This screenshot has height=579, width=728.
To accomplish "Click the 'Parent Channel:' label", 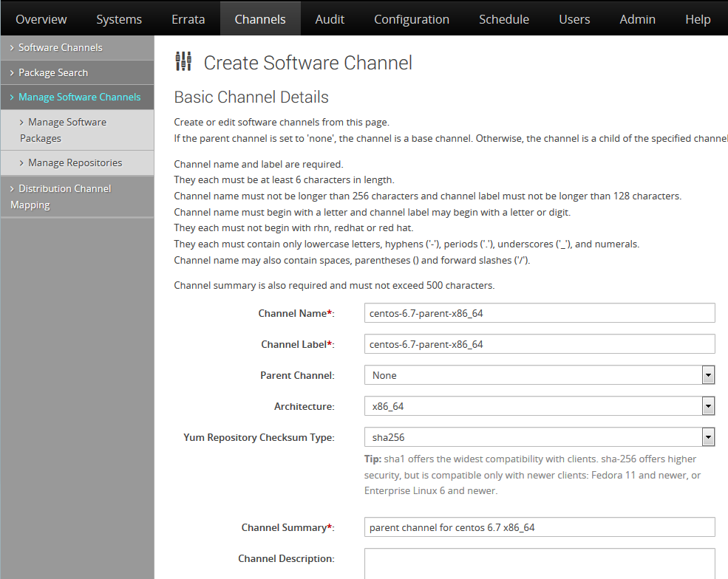I will point(297,375).
